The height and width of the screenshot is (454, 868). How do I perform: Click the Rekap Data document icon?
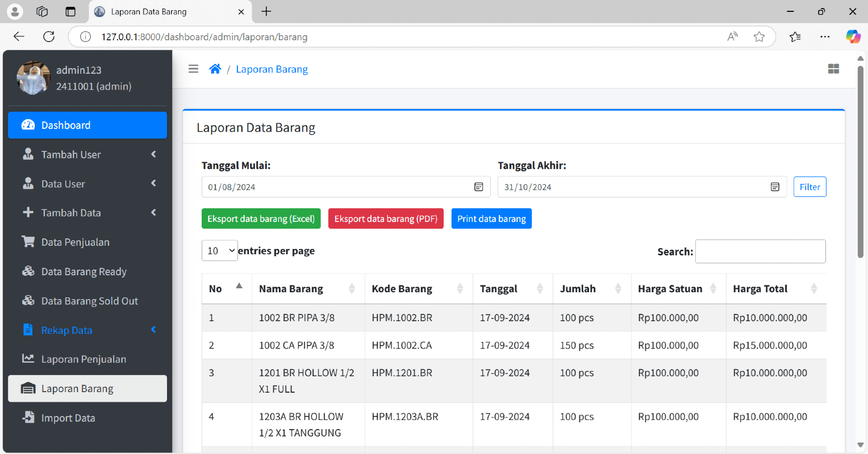[28, 330]
